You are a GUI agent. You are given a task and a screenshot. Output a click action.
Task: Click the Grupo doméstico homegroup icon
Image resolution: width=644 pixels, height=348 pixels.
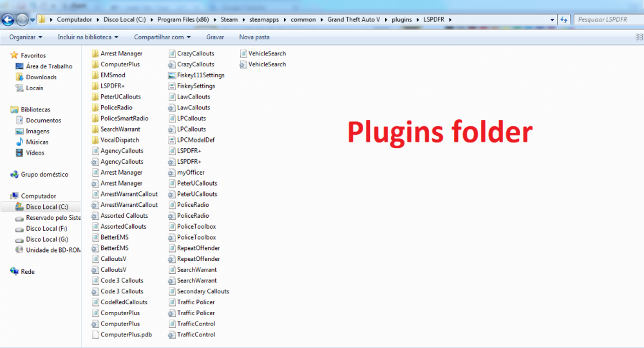tap(14, 174)
